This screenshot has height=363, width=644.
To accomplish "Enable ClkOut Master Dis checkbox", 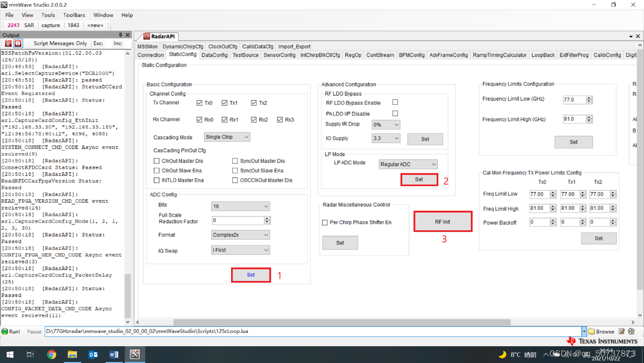I will click(157, 161).
